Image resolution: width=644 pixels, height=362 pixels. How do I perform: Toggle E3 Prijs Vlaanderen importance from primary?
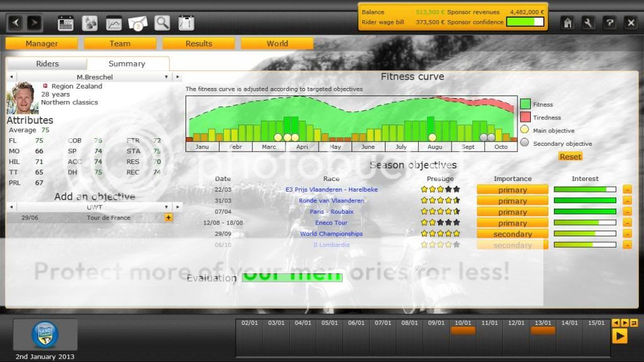(x=512, y=190)
